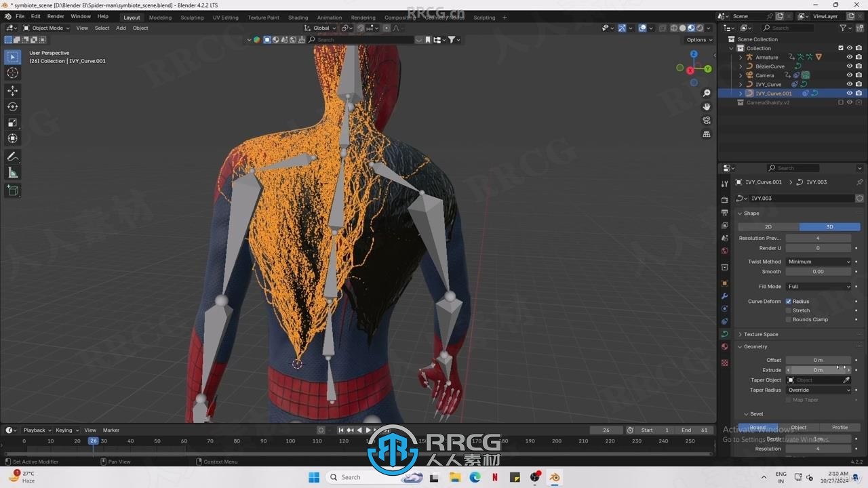Click the timeline play button
Viewport: 868px width, 488px height.
(368, 430)
